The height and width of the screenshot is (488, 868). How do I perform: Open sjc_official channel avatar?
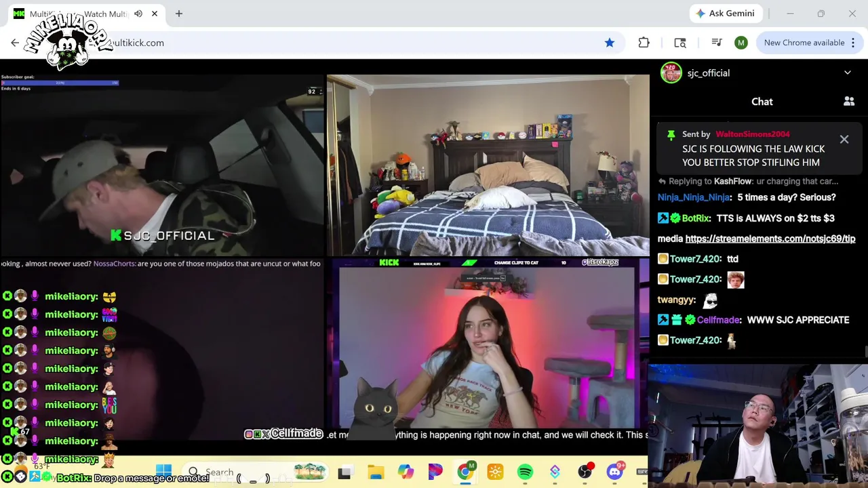pyautogui.click(x=671, y=73)
